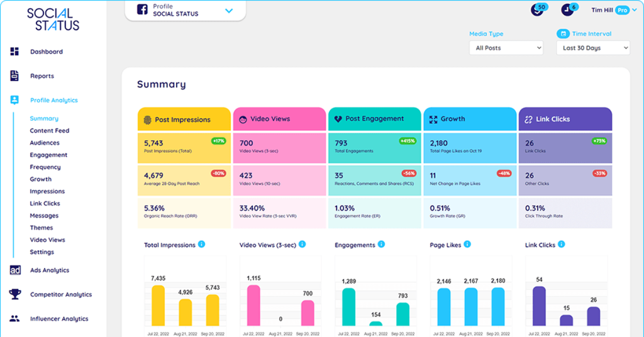The image size is (644, 337).
Task: Open Impressions submenu link
Action: coord(47,191)
